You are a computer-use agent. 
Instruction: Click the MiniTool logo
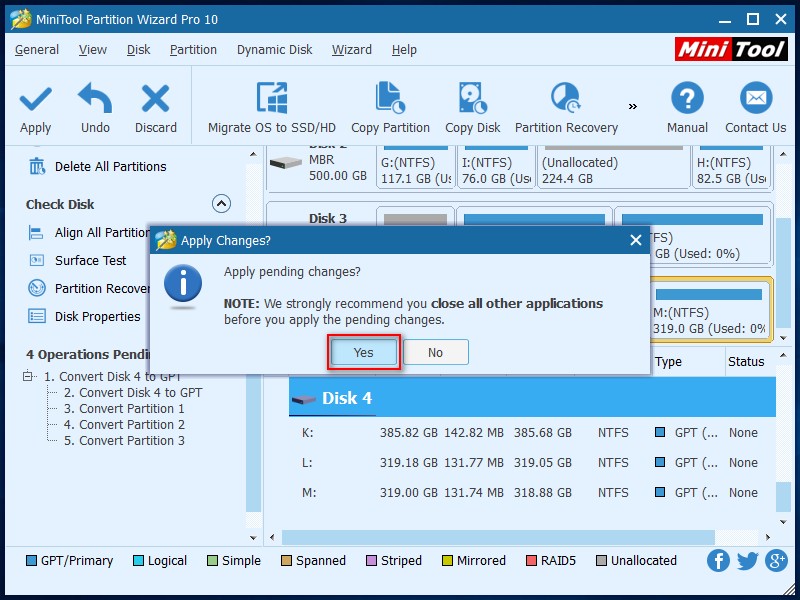[x=731, y=49]
